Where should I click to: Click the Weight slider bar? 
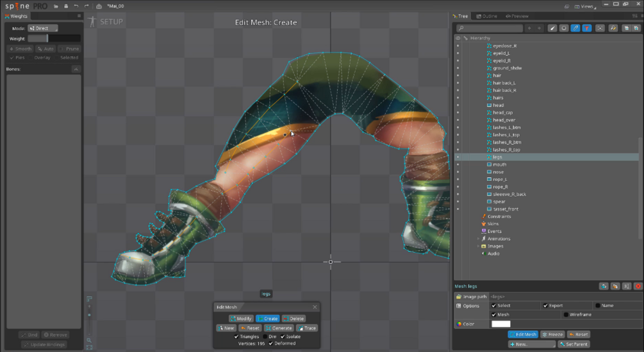[54, 38]
